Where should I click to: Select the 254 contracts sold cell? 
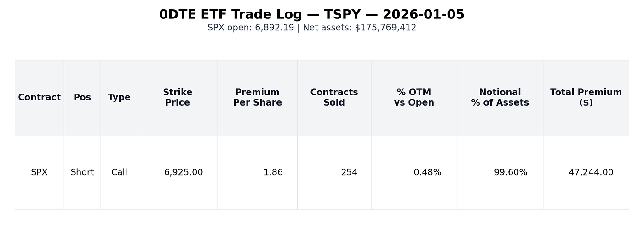[349, 172]
